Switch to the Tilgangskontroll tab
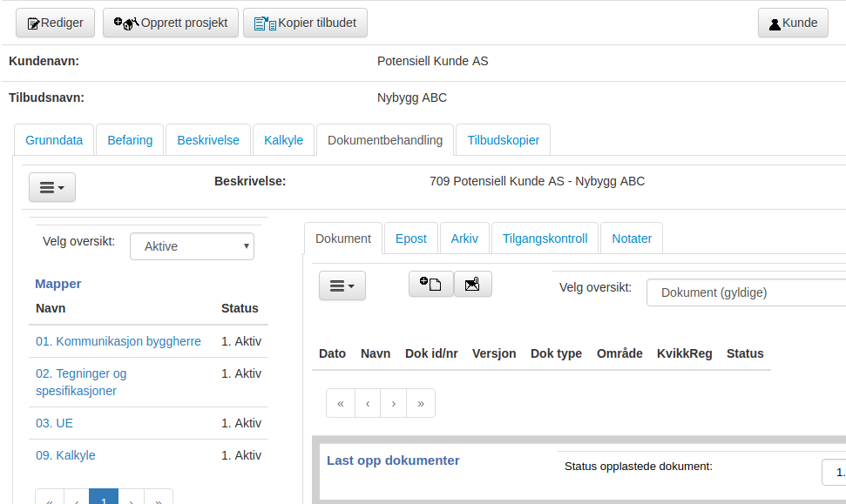 (545, 239)
